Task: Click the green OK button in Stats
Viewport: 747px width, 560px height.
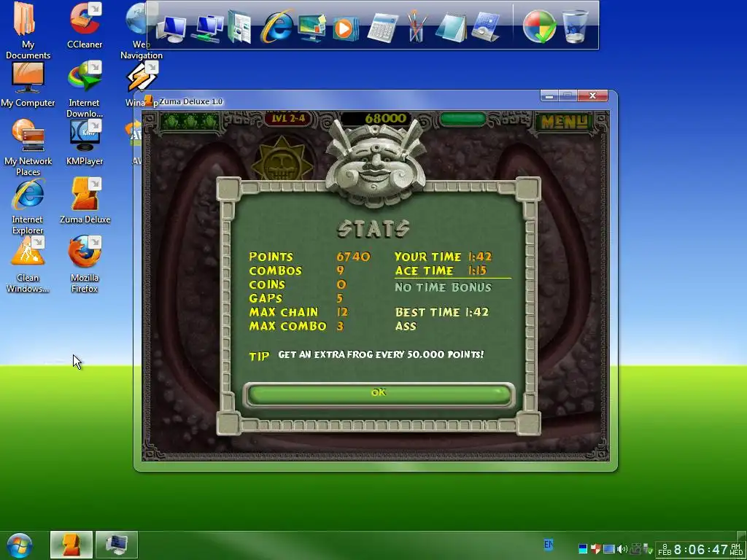Action: (379, 394)
